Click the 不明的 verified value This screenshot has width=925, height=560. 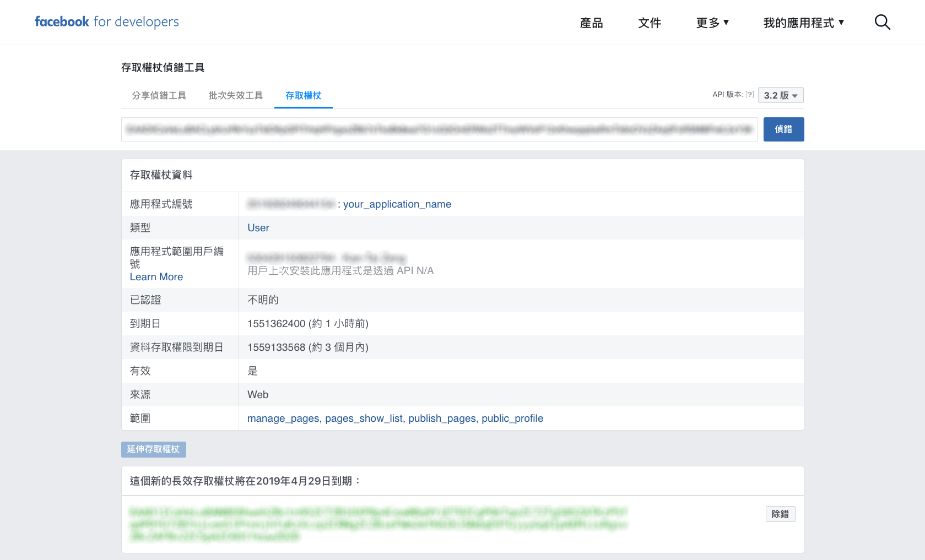coord(263,300)
